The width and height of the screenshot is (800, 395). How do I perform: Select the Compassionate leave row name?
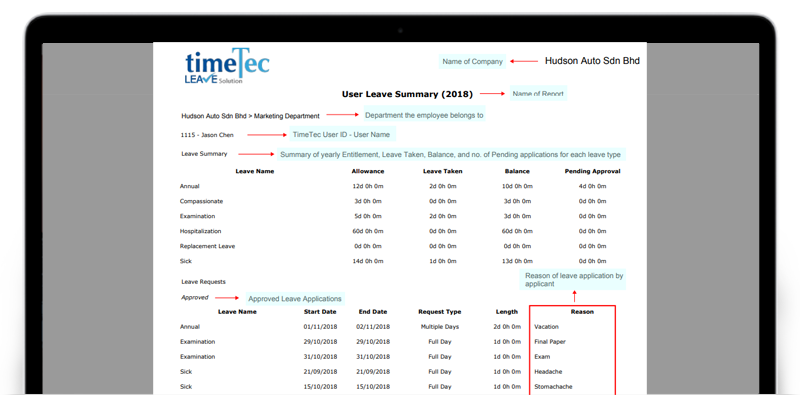click(201, 201)
